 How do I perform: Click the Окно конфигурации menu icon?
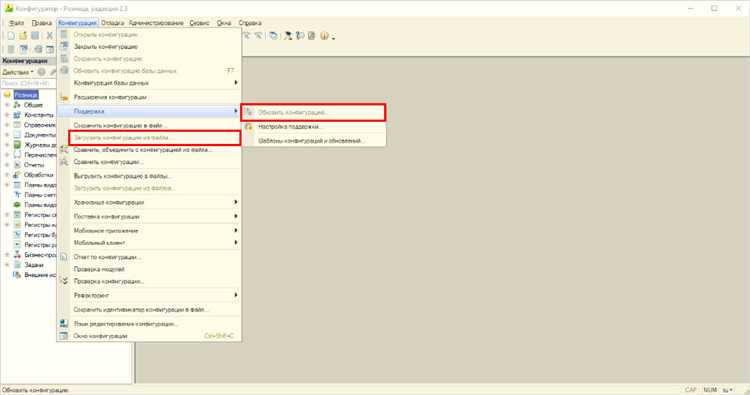tap(64, 336)
